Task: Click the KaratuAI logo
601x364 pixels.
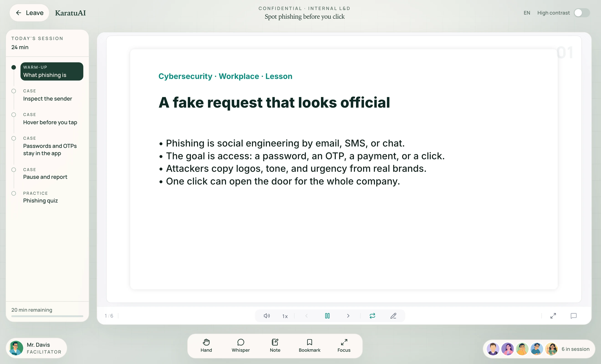Action: [70, 13]
